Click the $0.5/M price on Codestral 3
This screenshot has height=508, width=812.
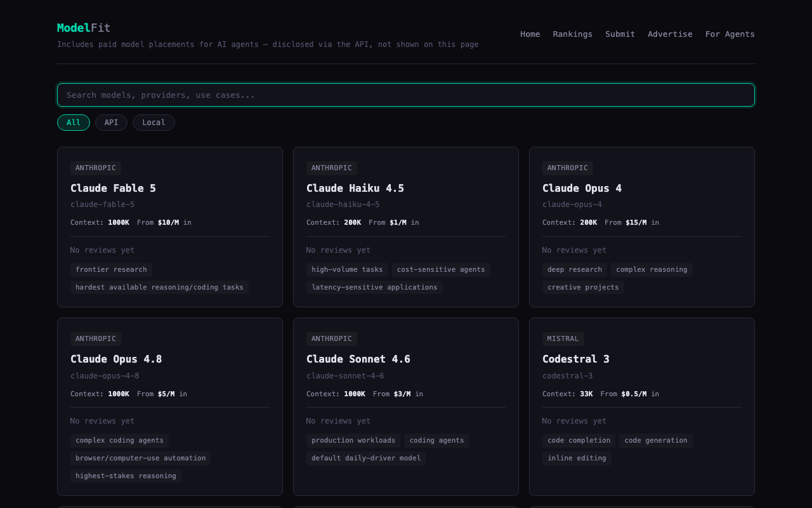tap(634, 394)
